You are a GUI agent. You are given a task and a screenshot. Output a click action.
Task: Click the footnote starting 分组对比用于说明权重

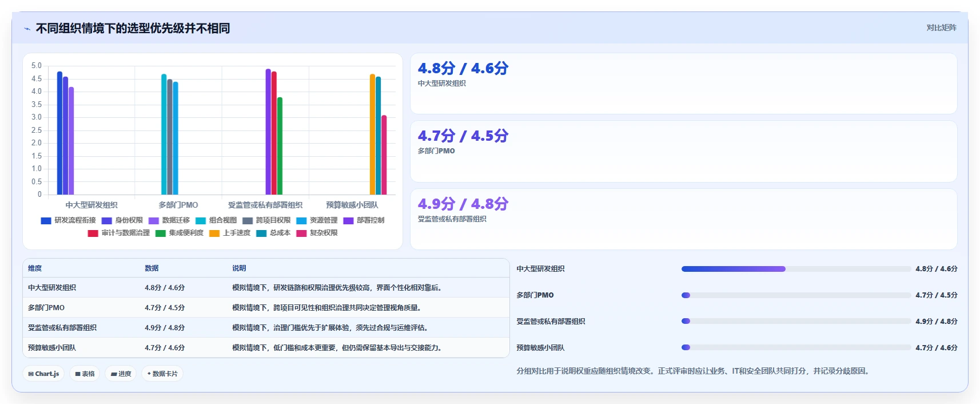coord(694,371)
